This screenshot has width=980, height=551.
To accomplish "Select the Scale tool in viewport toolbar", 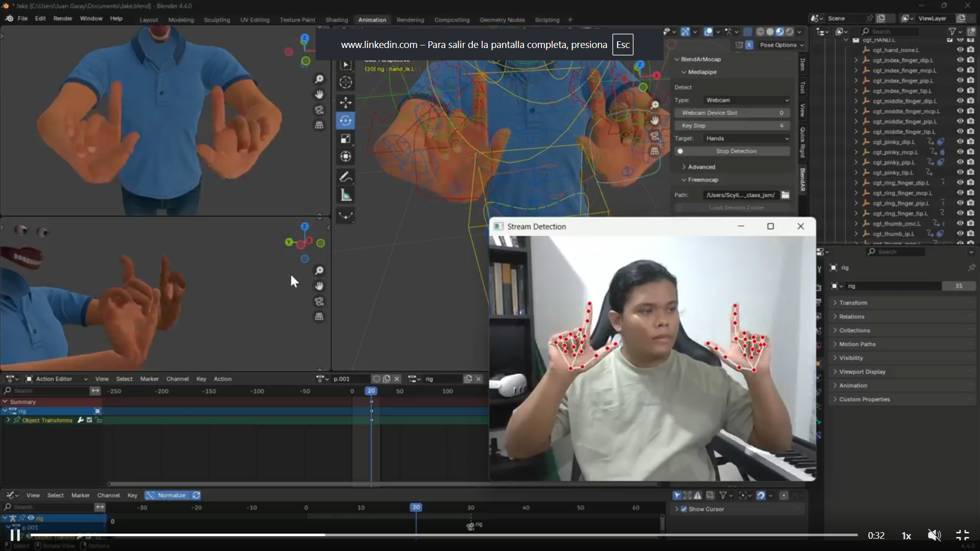I will tap(346, 139).
